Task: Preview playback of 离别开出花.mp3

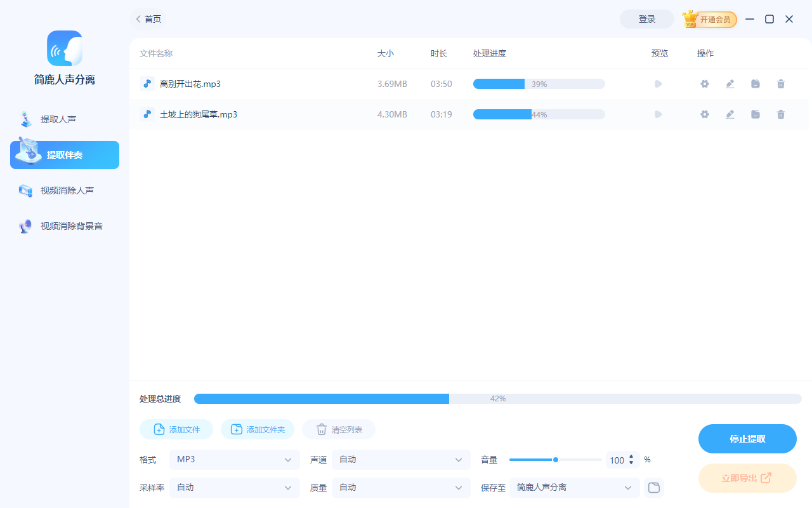Action: (x=658, y=83)
